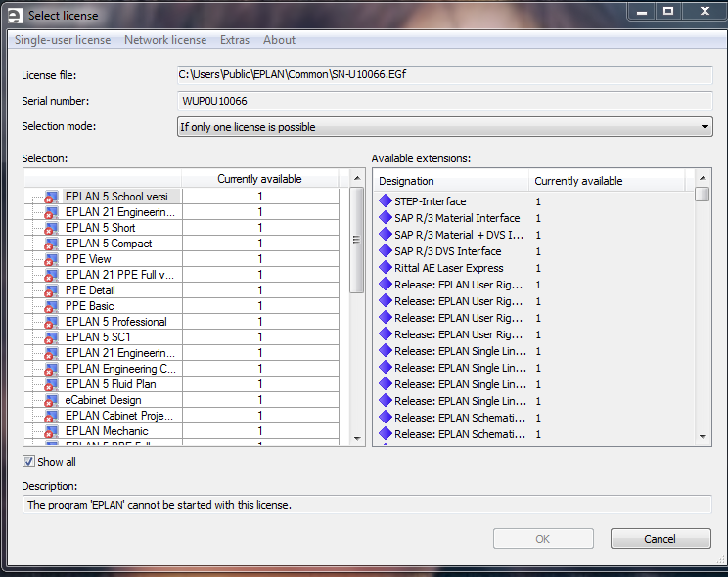The width and height of the screenshot is (728, 577).
Task: Click the eCabinet Design license icon
Action: coord(51,400)
